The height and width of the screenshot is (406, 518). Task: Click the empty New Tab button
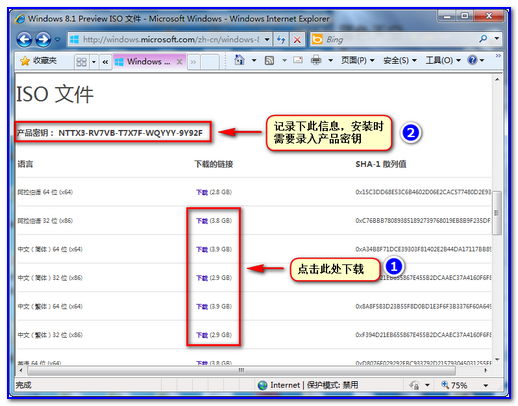210,62
